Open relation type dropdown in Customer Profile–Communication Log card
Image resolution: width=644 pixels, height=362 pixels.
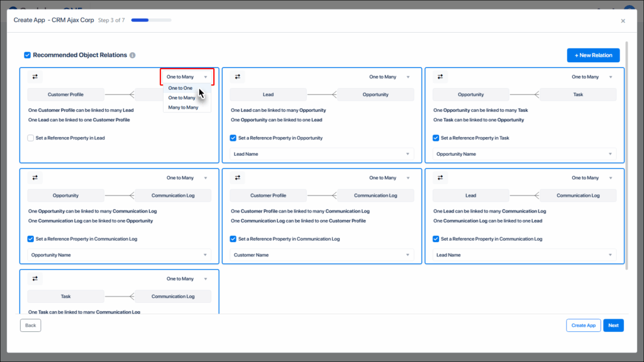click(x=389, y=178)
